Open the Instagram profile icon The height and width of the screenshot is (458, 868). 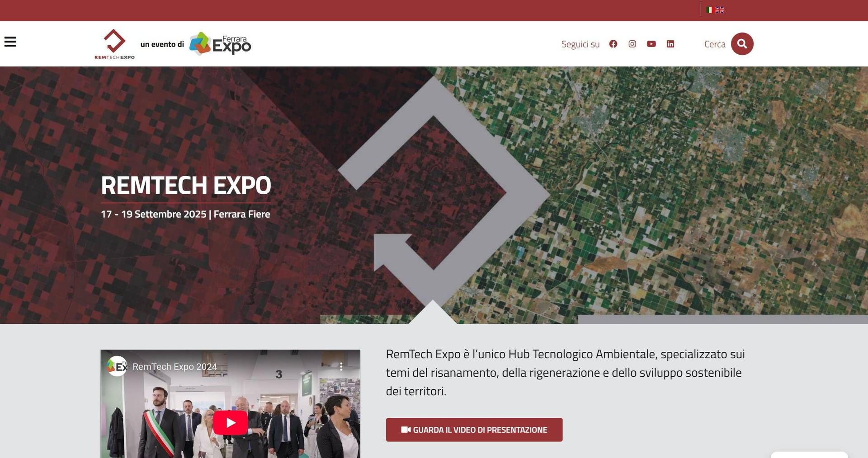(x=632, y=44)
